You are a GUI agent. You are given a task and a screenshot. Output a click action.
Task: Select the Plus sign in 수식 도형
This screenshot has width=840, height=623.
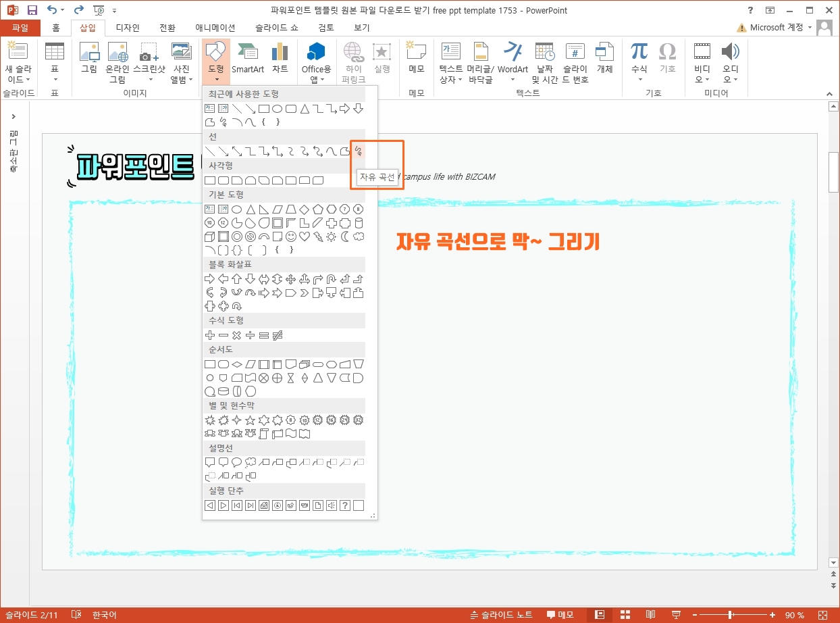tap(210, 335)
